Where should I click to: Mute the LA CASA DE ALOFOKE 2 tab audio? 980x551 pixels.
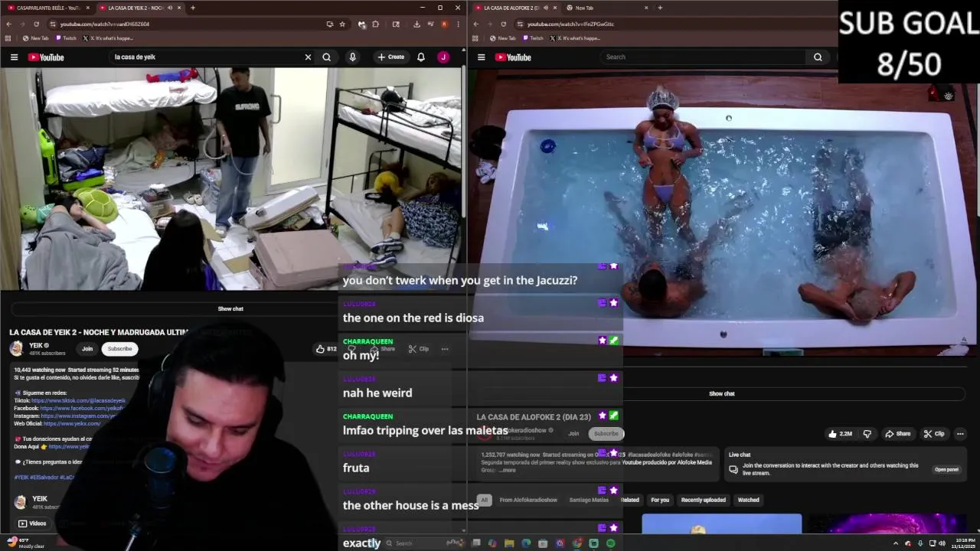(x=544, y=8)
